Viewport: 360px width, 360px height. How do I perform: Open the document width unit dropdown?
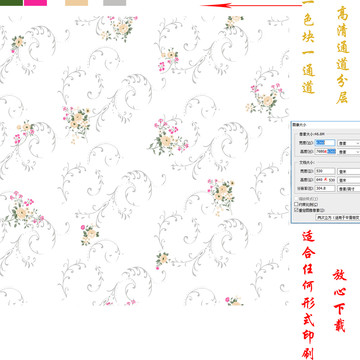pos(349,171)
